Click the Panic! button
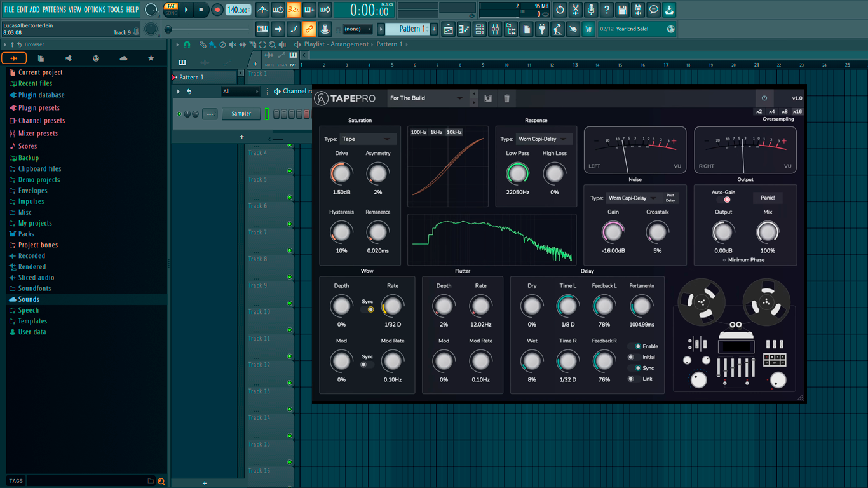868x488 pixels. [x=768, y=198]
